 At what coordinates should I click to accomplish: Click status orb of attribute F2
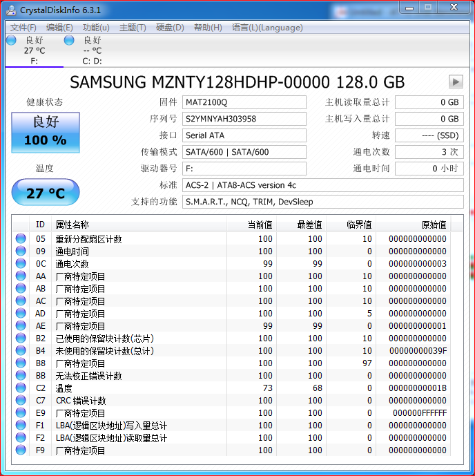tap(21, 438)
